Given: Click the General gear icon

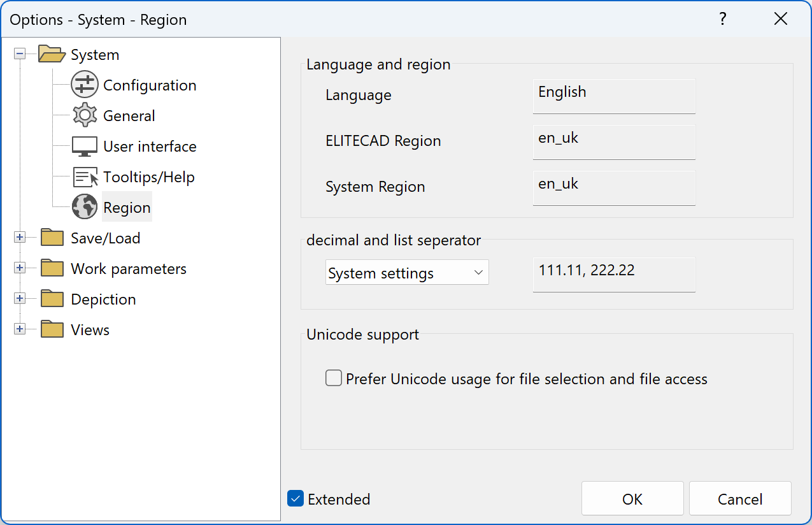Looking at the screenshot, I should (x=85, y=115).
